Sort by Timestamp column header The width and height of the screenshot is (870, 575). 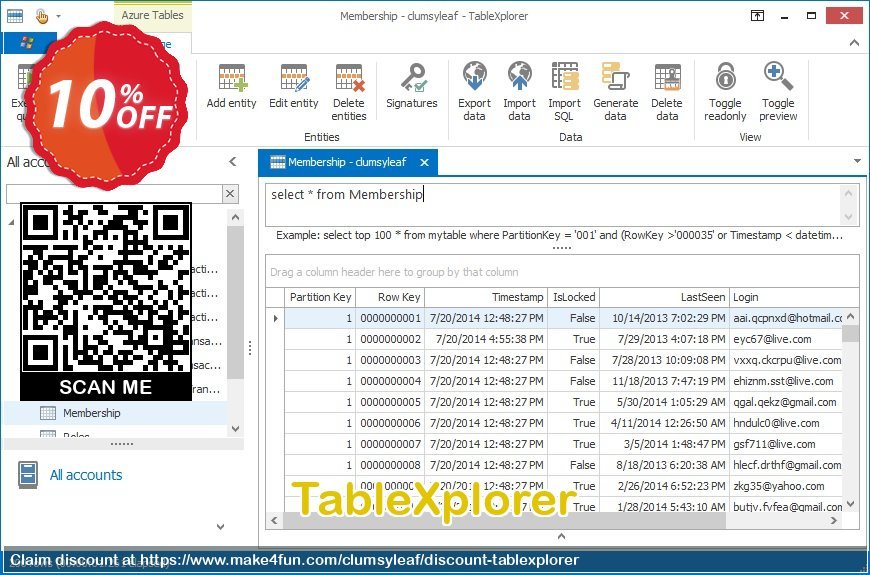(486, 297)
